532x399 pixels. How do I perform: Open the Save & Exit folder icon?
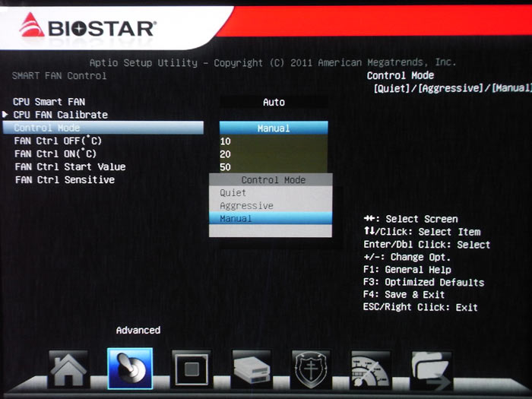tap(432, 370)
